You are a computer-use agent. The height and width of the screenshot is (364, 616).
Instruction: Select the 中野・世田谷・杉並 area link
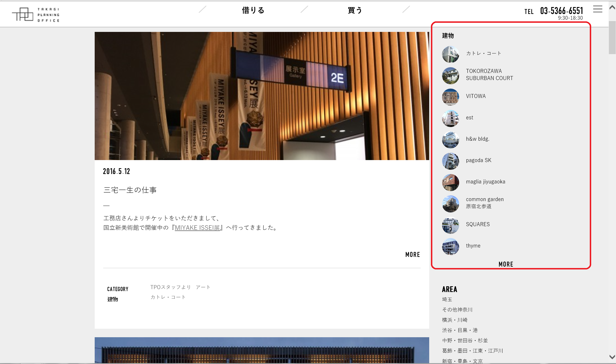[x=465, y=340]
